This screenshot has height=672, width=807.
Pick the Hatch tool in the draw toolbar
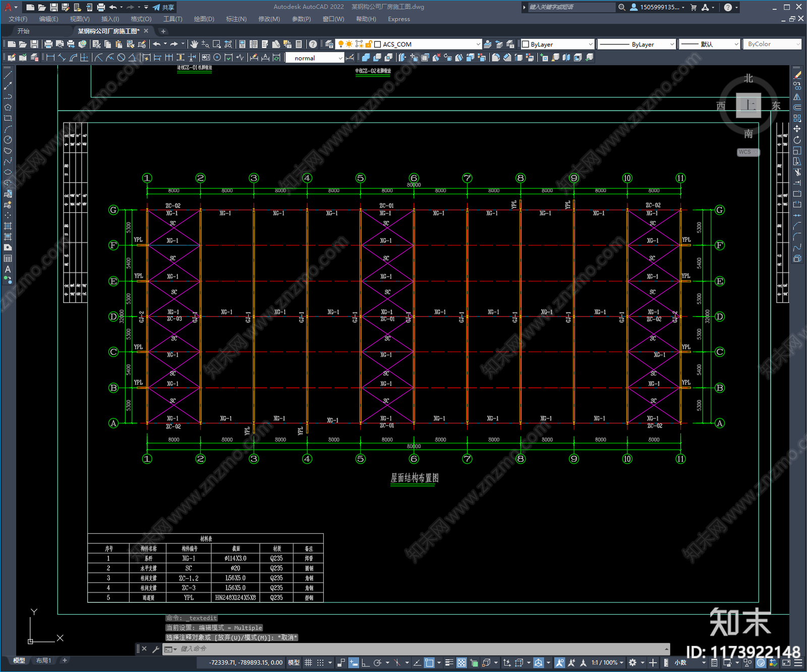[8, 226]
